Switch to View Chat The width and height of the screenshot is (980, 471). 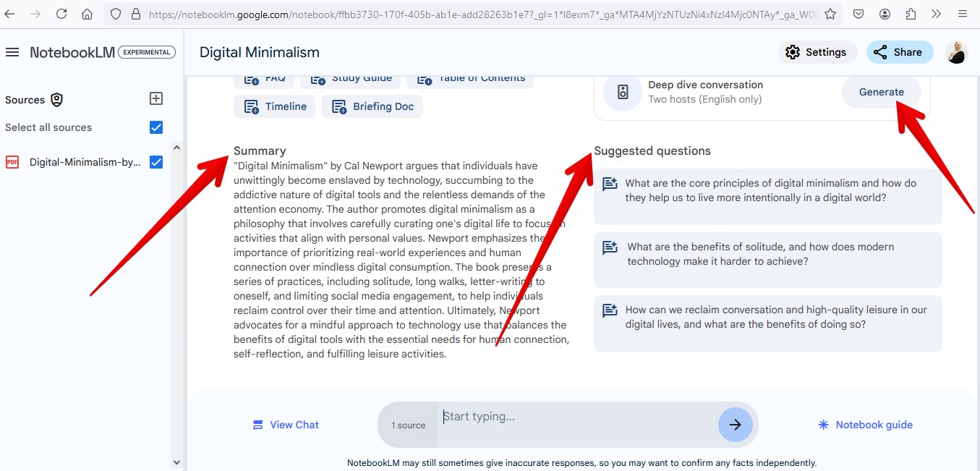[286, 425]
